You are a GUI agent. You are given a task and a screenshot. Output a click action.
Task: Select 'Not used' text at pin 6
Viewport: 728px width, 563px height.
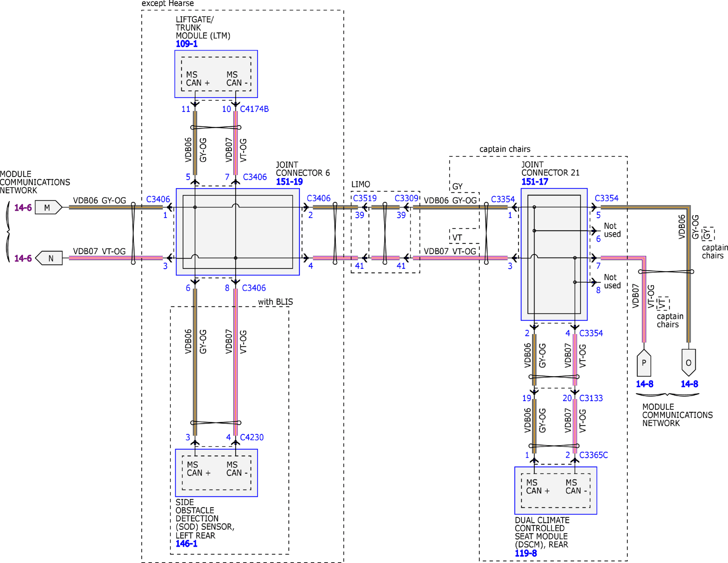[x=612, y=230]
